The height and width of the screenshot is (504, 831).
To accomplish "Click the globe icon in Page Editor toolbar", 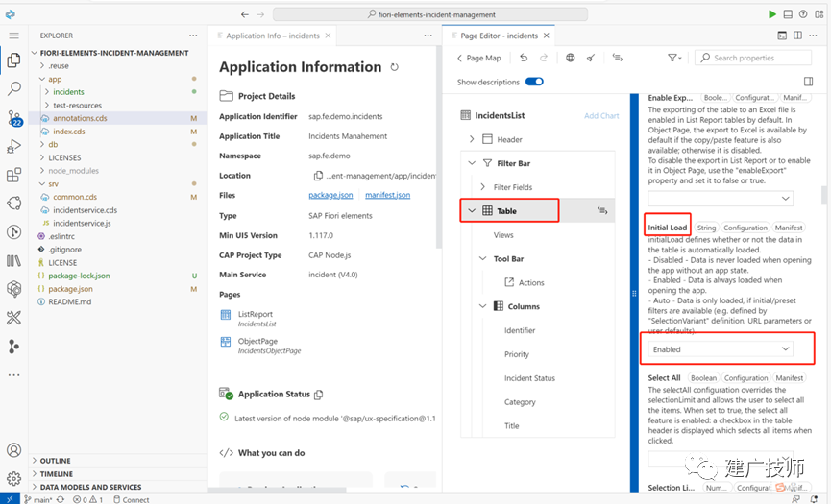I will click(x=571, y=58).
